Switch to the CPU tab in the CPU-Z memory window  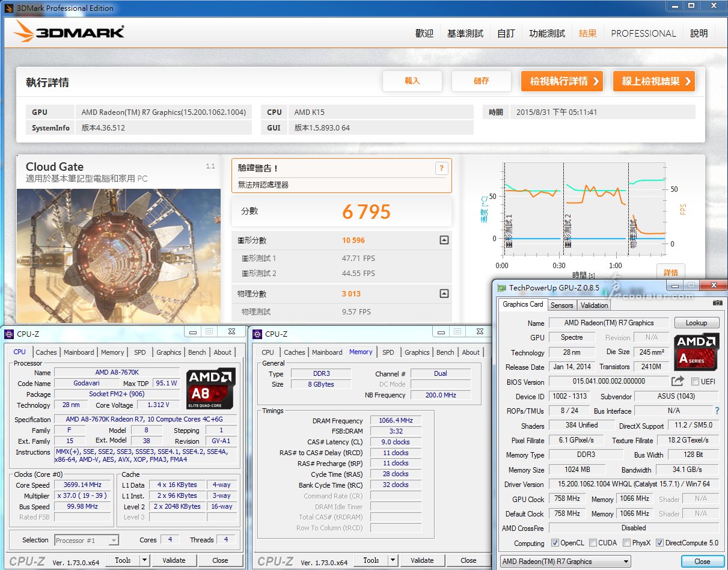(268, 352)
